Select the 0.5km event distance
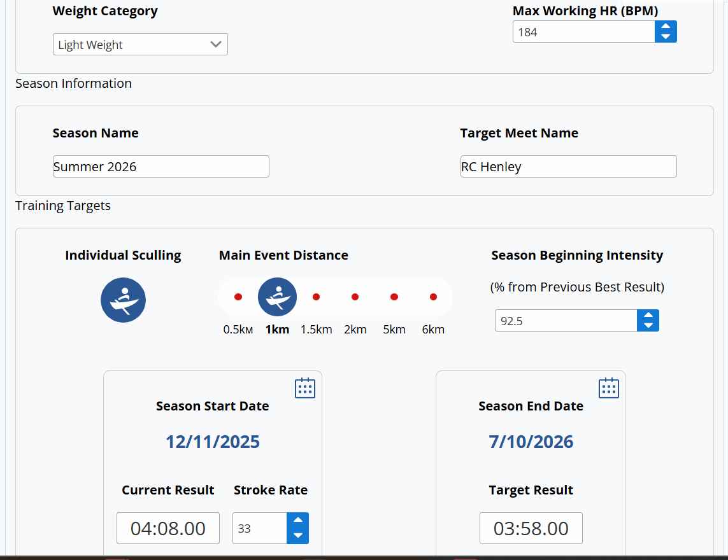Screen dimensions: 728x560 (x=238, y=297)
